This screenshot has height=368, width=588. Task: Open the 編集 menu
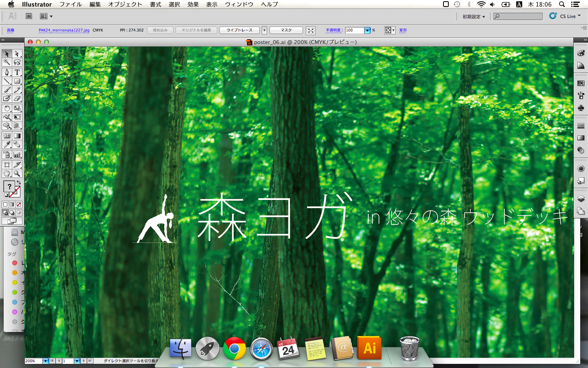coord(95,4)
